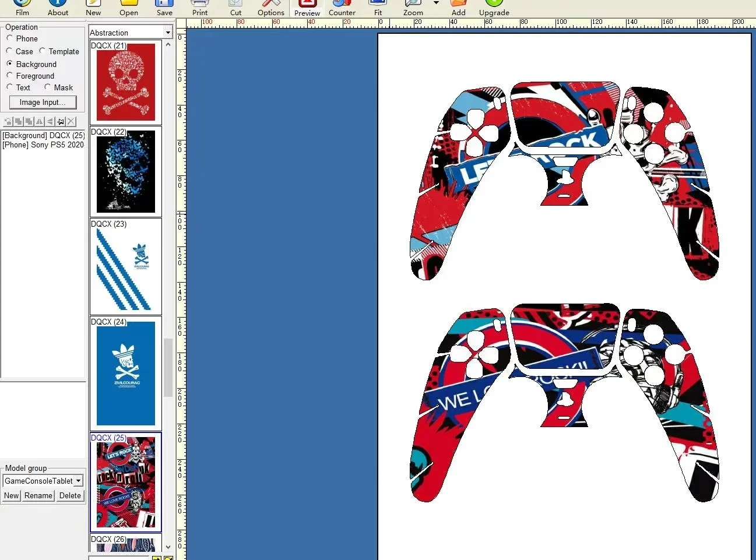Click the rotate layer icon
The height and width of the screenshot is (560, 756).
8,121
